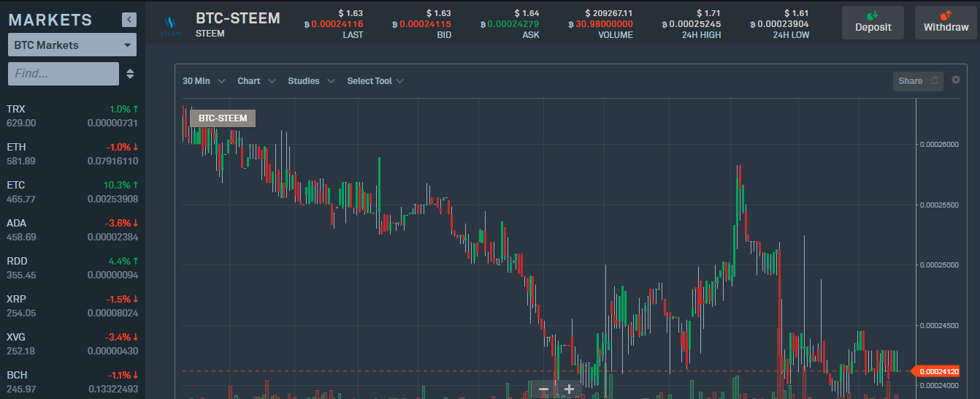The width and height of the screenshot is (980, 399).
Task: Open chart settings gear icon
Action: [956, 80]
